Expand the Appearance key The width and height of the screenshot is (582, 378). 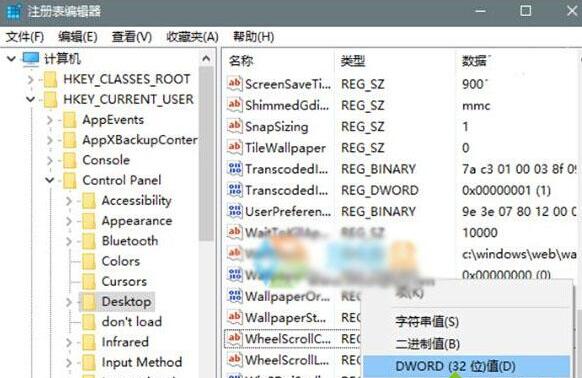(x=69, y=221)
